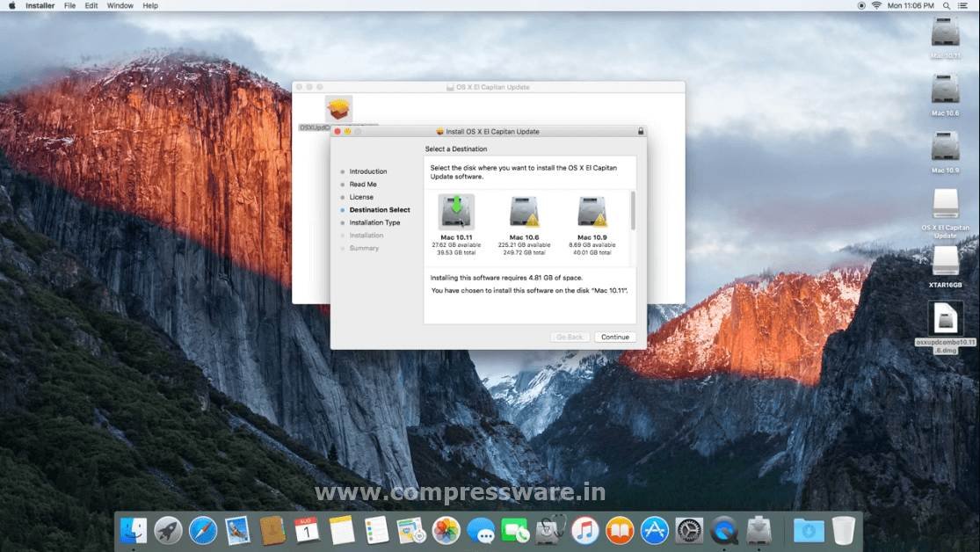Open Maps from the dock
Viewport: 980px width, 552px height.
411,531
